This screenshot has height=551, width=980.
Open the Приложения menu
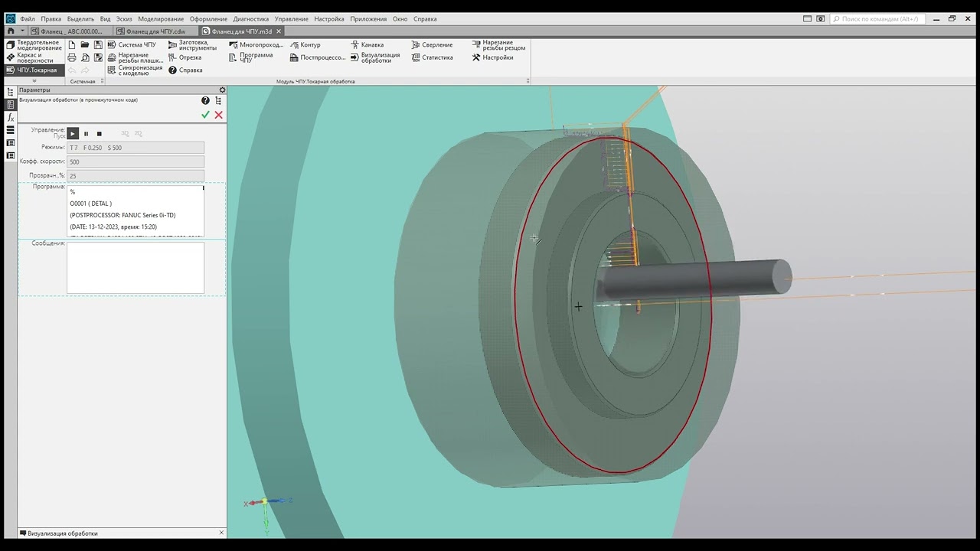coord(368,18)
